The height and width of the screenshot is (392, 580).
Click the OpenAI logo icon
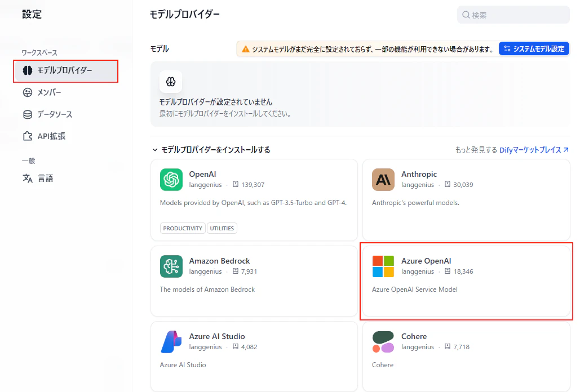tap(171, 180)
